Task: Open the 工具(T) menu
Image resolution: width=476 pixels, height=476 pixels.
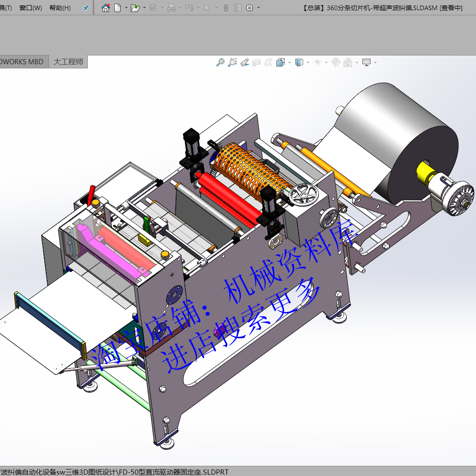Action: click(x=6, y=8)
